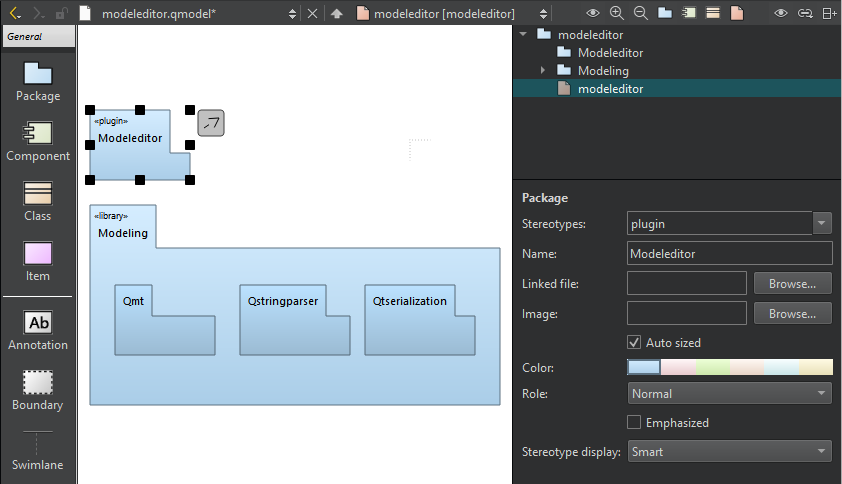This screenshot has width=842, height=484.
Task: Expand the Modeling tree node
Action: click(543, 71)
